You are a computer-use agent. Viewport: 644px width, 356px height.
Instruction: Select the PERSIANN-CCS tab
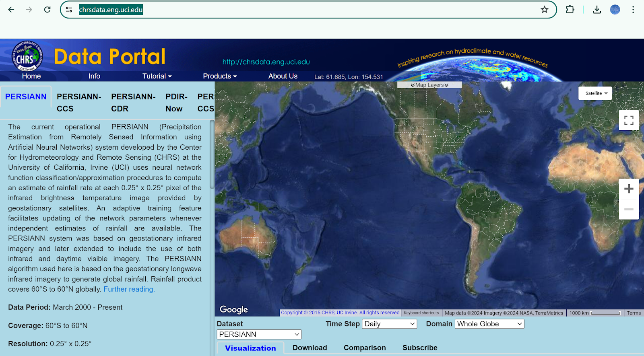point(79,103)
